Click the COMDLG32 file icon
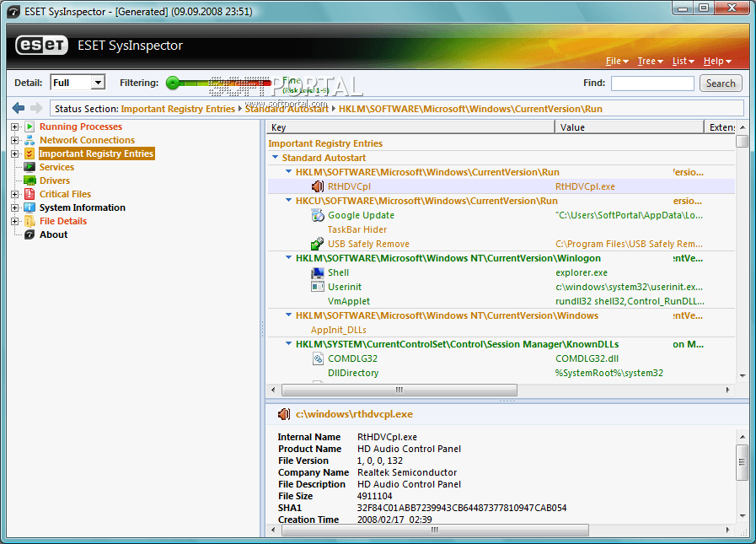Viewport: 756px width, 544px height. tap(317, 358)
